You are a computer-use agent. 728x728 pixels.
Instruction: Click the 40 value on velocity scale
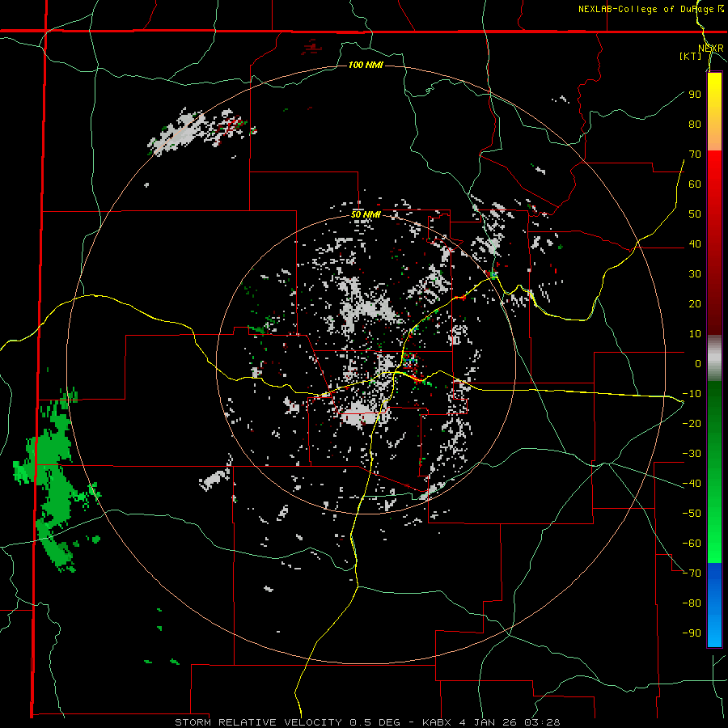tap(695, 243)
